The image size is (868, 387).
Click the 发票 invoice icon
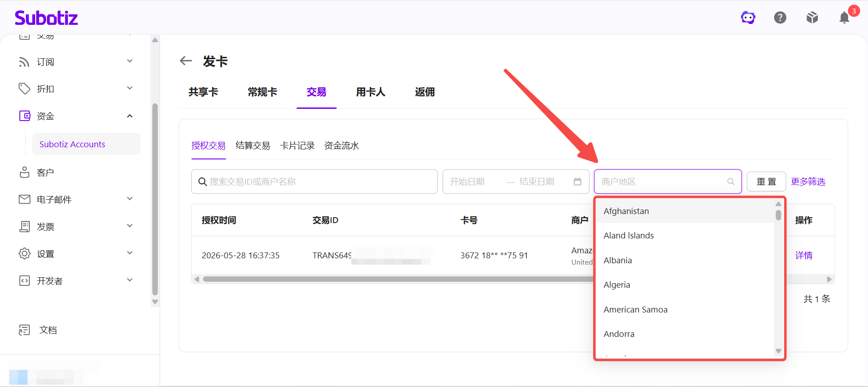24,227
